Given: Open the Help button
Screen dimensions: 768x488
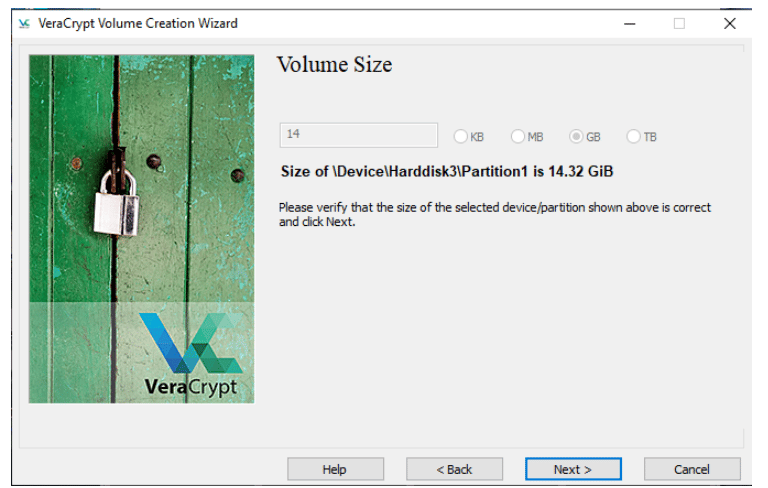Looking at the screenshot, I should coord(336,469).
